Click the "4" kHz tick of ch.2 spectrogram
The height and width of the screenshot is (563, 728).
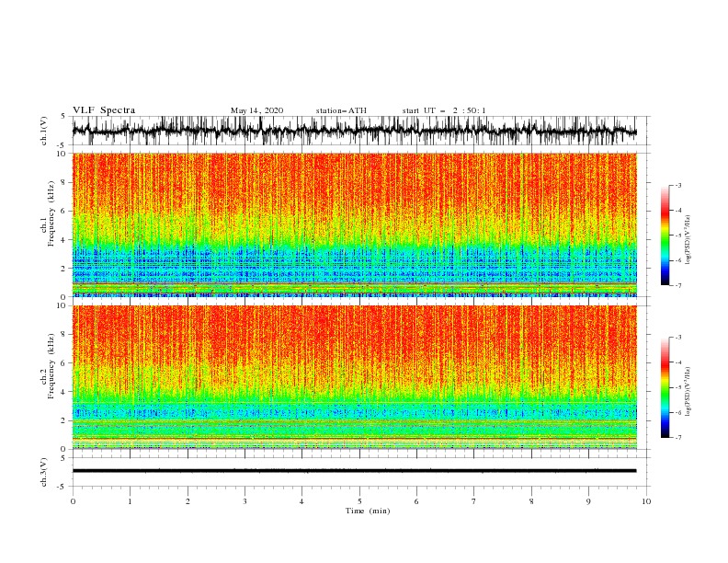[x=63, y=392]
